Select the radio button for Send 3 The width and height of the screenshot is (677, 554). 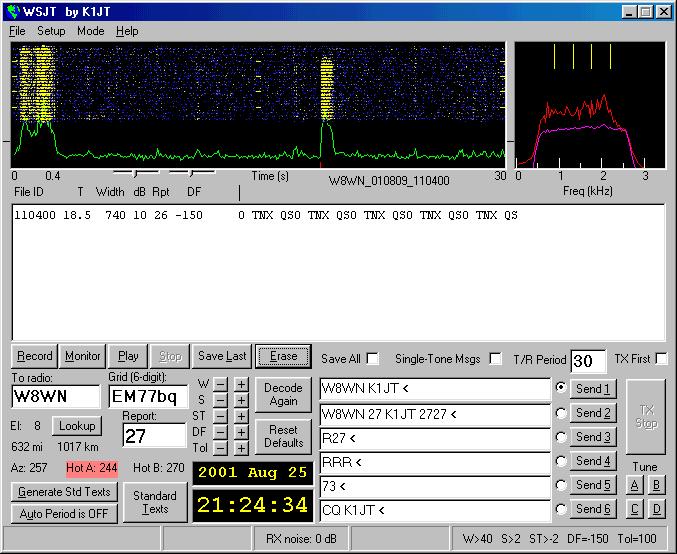pyautogui.click(x=561, y=437)
